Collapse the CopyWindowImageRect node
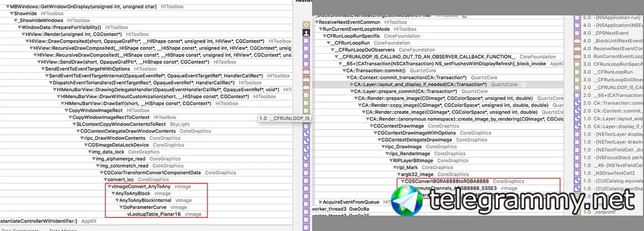644x231 pixels. coord(66,110)
